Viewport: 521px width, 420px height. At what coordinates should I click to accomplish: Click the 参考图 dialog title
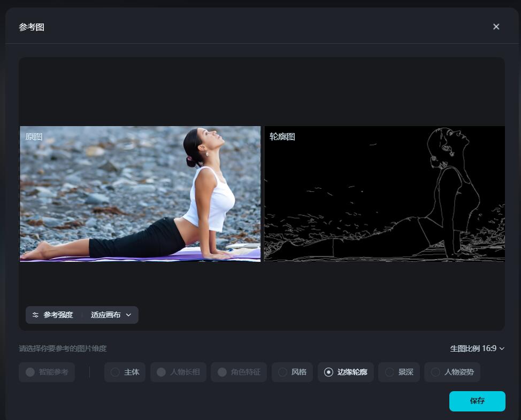(32, 27)
